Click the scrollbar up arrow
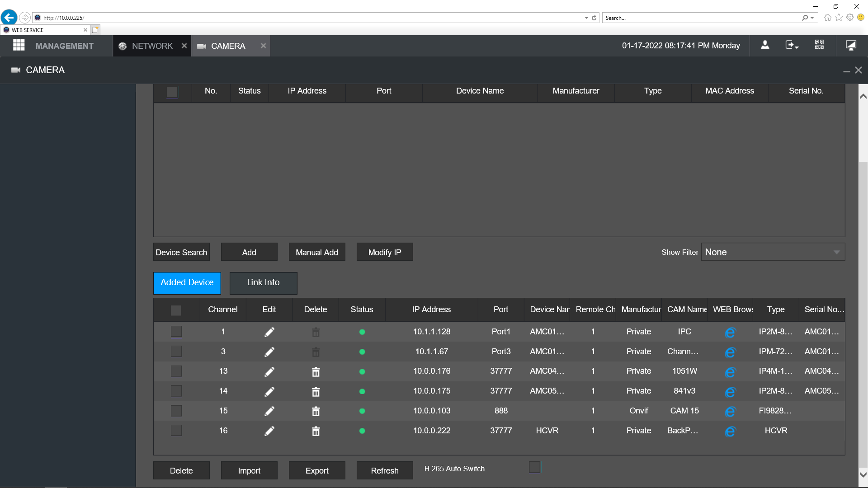This screenshot has height=488, width=868. click(863, 96)
